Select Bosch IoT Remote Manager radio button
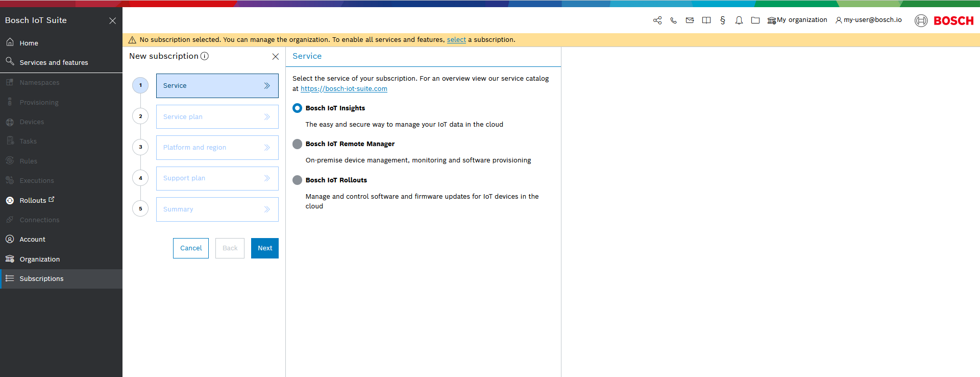 point(297,144)
